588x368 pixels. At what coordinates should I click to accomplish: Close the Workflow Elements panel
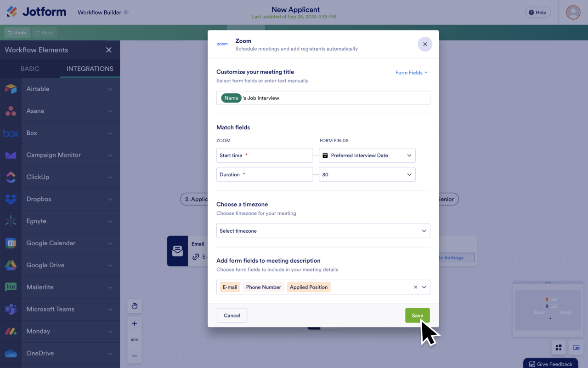109,50
